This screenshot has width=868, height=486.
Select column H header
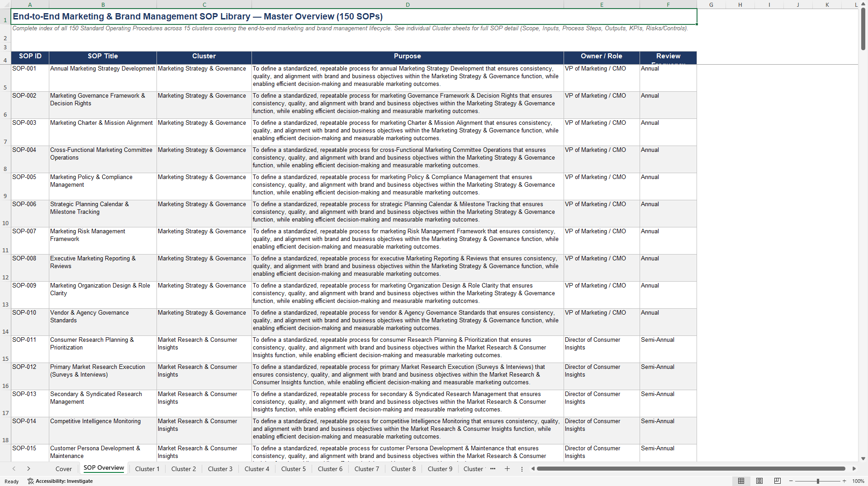(x=740, y=5)
